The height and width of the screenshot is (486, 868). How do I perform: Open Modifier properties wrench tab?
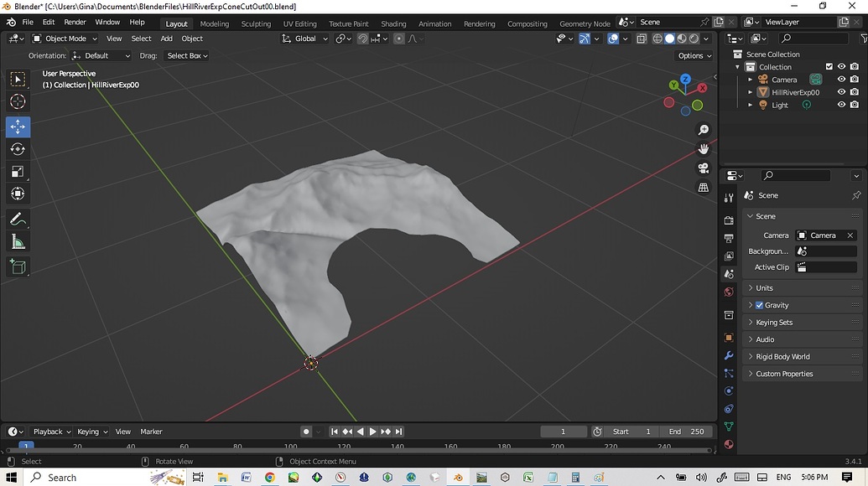tap(729, 355)
